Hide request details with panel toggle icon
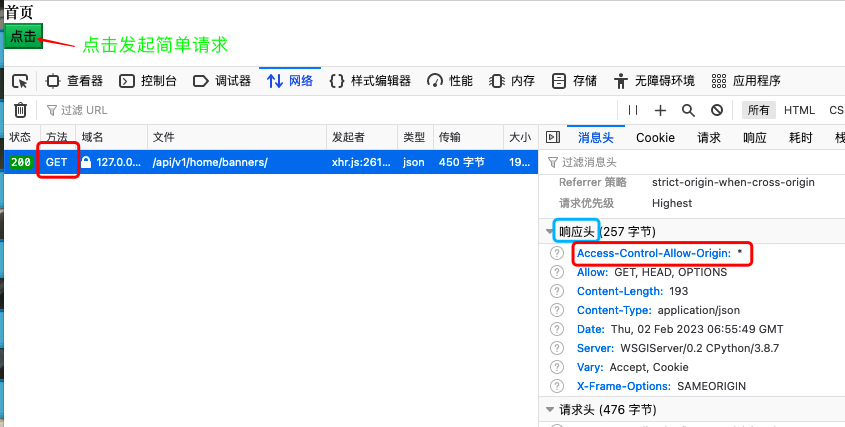845x427 pixels. (552, 137)
